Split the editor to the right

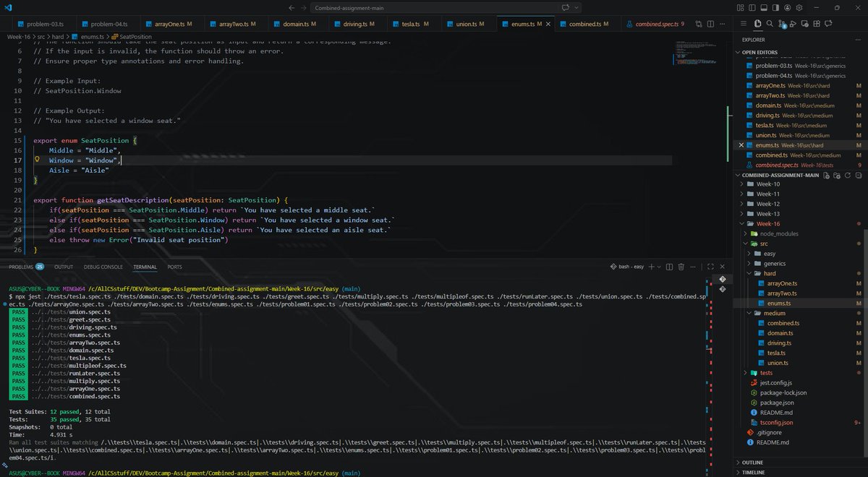point(710,24)
